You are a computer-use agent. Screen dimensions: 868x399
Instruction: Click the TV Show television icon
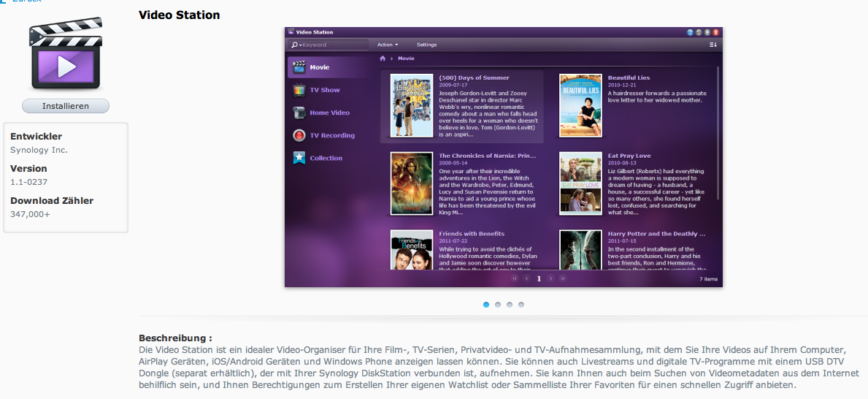pos(299,90)
